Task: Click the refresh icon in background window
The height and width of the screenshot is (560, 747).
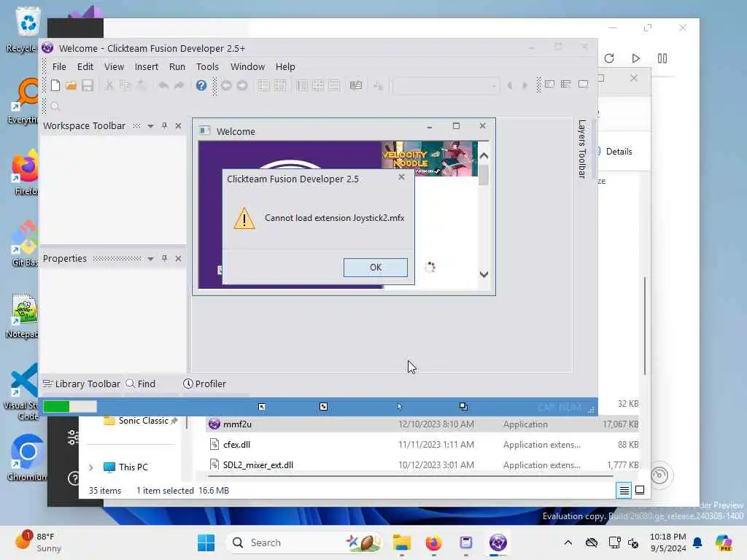Action: (x=609, y=58)
